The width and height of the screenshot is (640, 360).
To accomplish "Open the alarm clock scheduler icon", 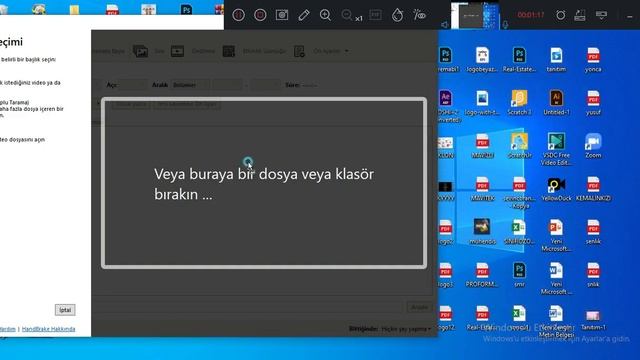I will 560,15.
